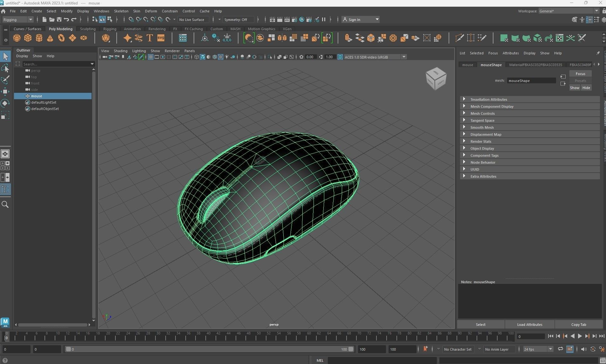Toggle Snap to Curves icon

[x=139, y=20]
